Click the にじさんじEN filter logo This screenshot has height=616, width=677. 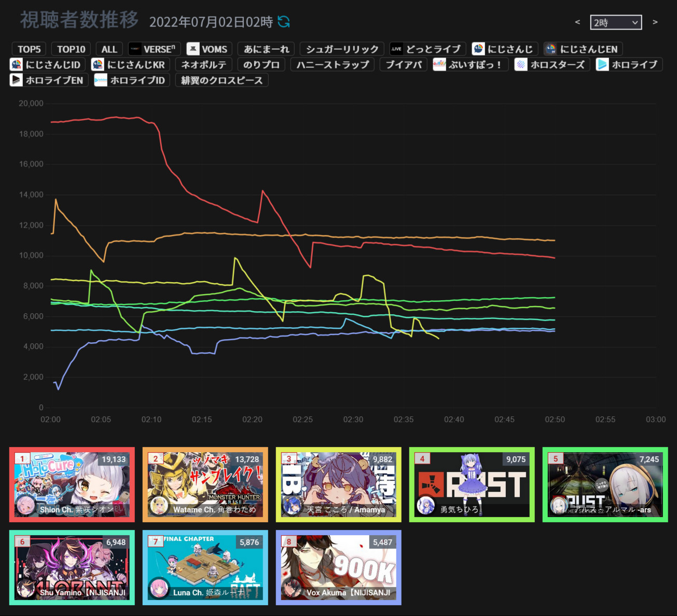click(550, 49)
